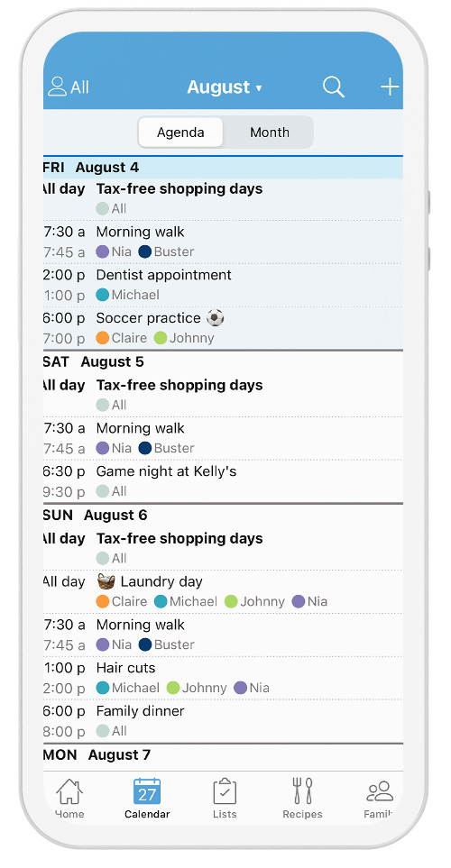This screenshot has height=868, width=451.
Task: Expand the August month dropdown
Action: [225, 87]
